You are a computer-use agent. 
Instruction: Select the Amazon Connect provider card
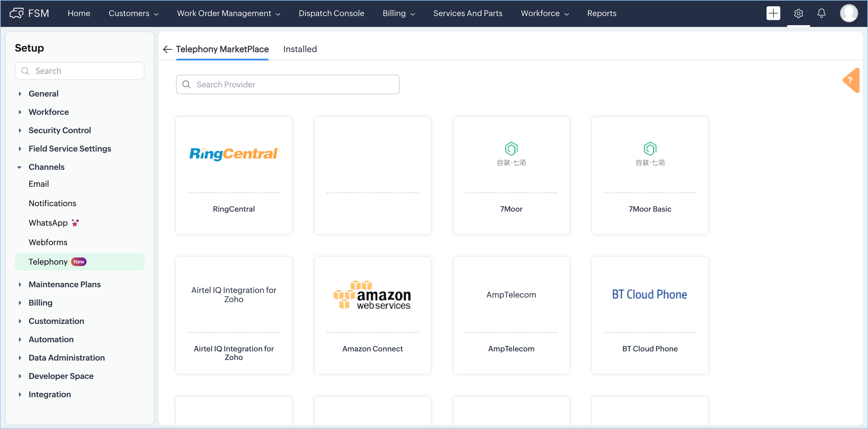(372, 315)
